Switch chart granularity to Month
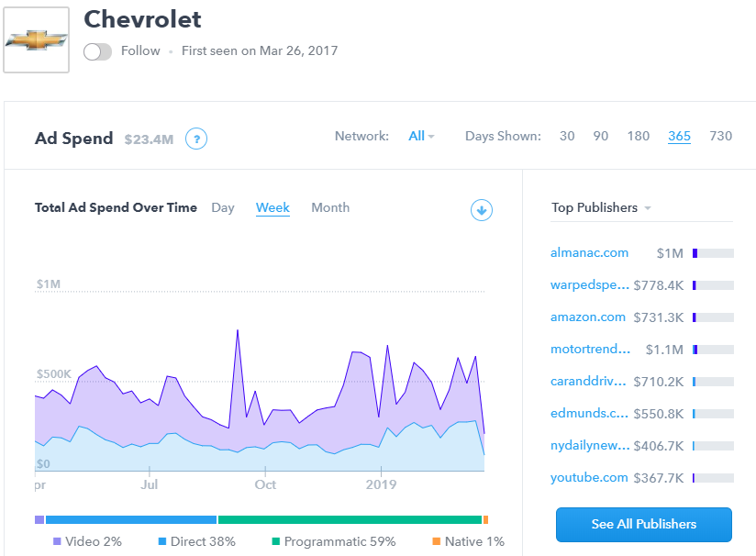Image resolution: width=756 pixels, height=556 pixels. 330,207
